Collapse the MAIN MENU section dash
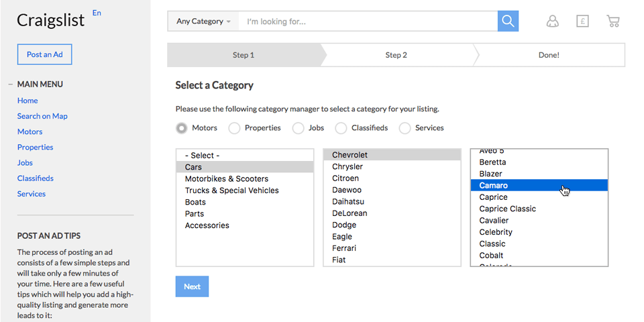Viewport: 644px width, 322px height. pyautogui.click(x=11, y=85)
